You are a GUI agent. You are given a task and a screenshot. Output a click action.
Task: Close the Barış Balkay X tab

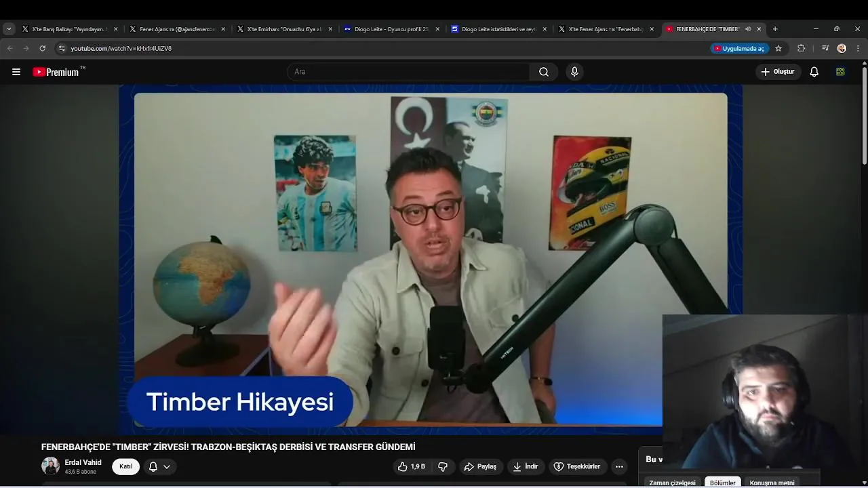115,29
